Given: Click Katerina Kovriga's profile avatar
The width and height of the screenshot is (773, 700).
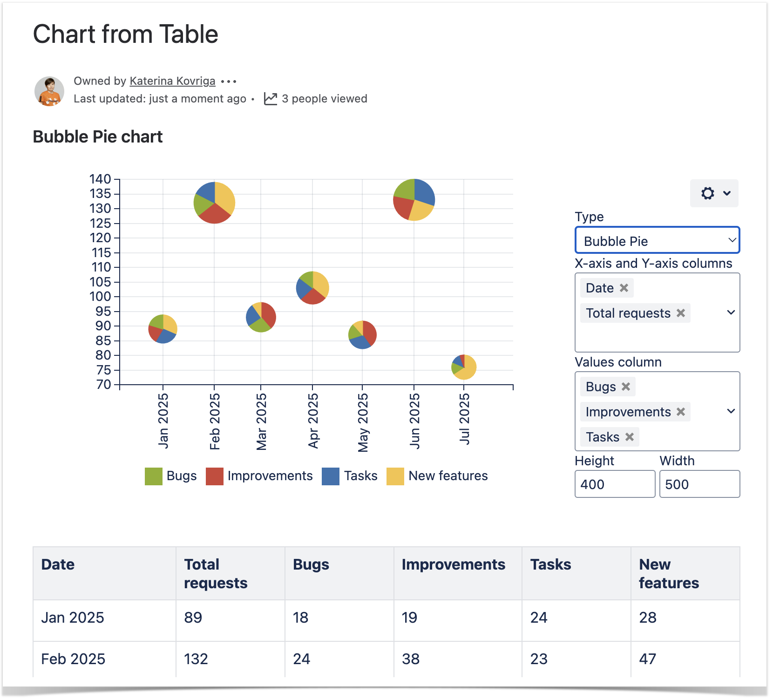Looking at the screenshot, I should coord(49,91).
